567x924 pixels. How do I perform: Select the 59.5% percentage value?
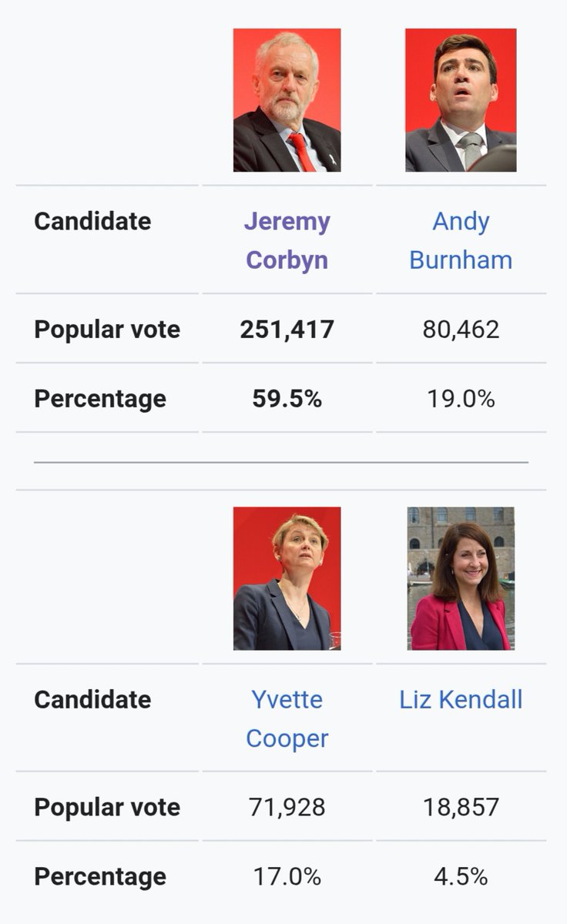coord(287,399)
